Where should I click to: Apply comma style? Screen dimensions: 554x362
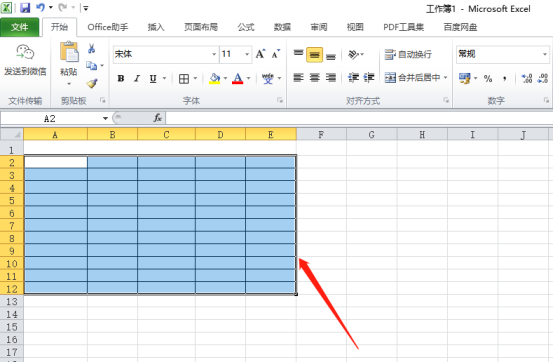505,78
